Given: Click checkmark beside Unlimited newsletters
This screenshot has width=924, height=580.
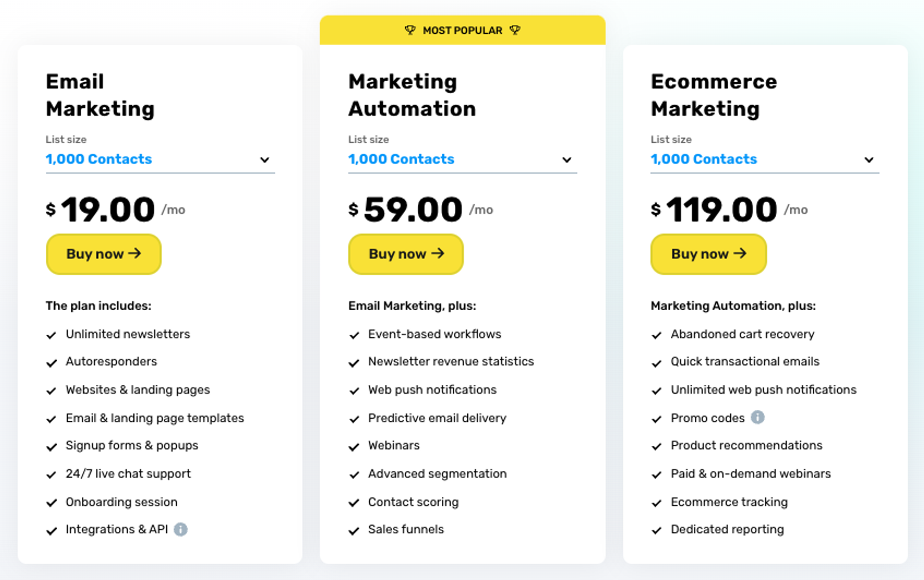Looking at the screenshot, I should point(51,335).
